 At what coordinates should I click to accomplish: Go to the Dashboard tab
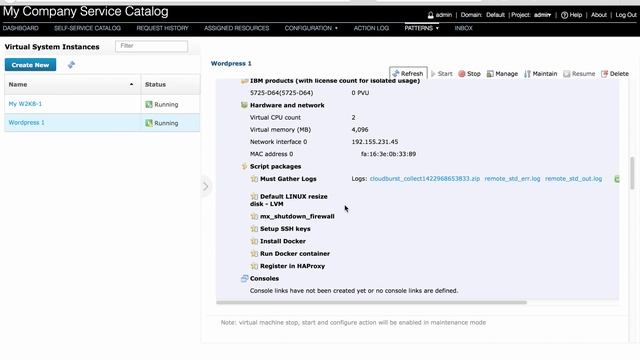click(20, 28)
